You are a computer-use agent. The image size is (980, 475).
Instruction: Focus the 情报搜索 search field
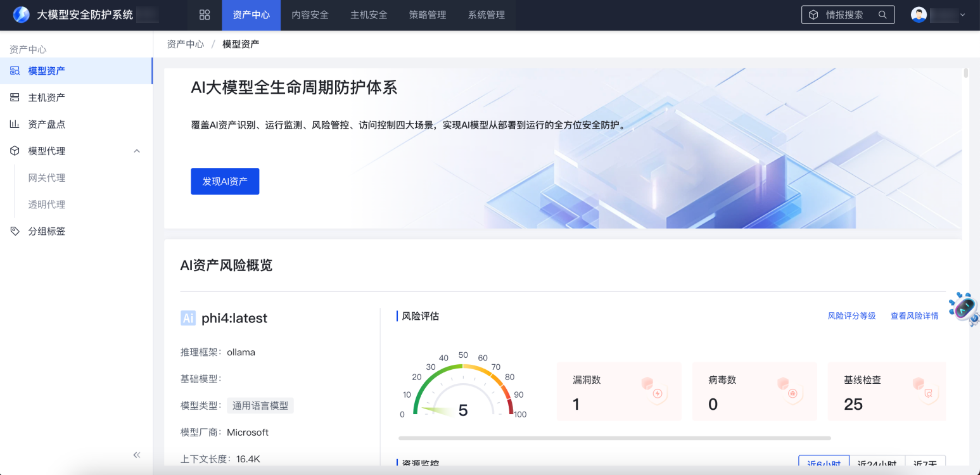848,15
